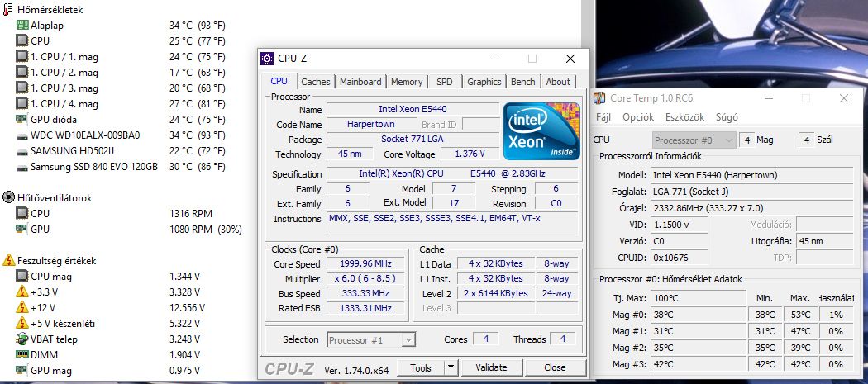
Task: Click the +12 V lightning warning icon
Action: (x=22, y=308)
